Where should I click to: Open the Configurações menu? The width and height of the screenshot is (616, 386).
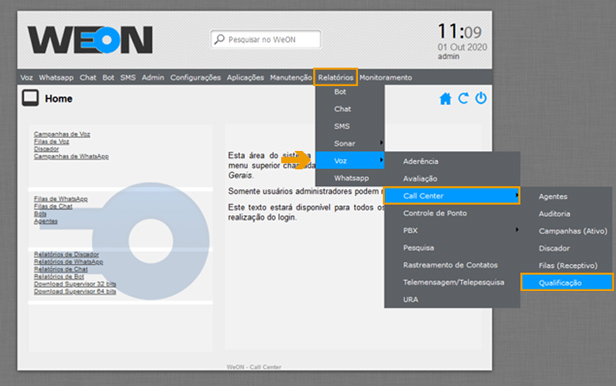[195, 77]
